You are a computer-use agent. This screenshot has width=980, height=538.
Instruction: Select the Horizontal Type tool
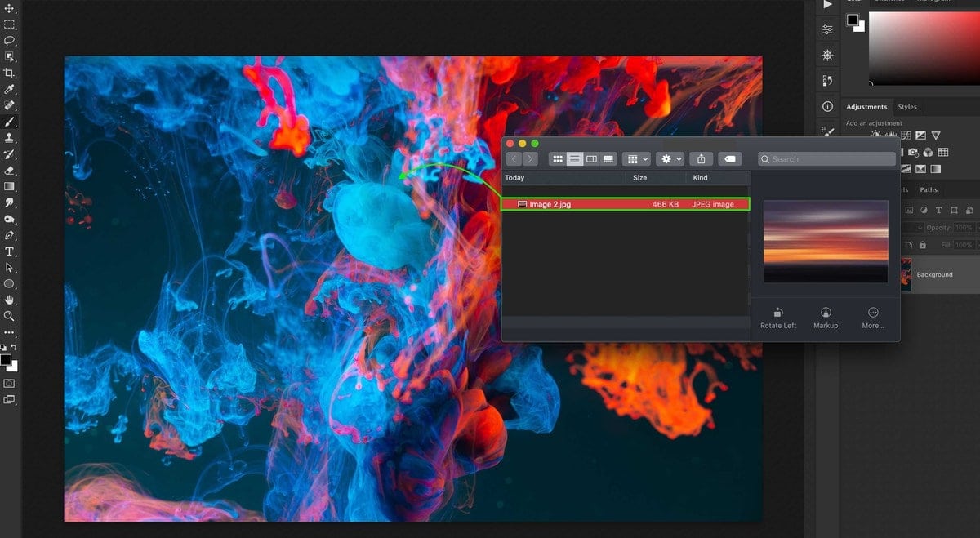click(10, 251)
